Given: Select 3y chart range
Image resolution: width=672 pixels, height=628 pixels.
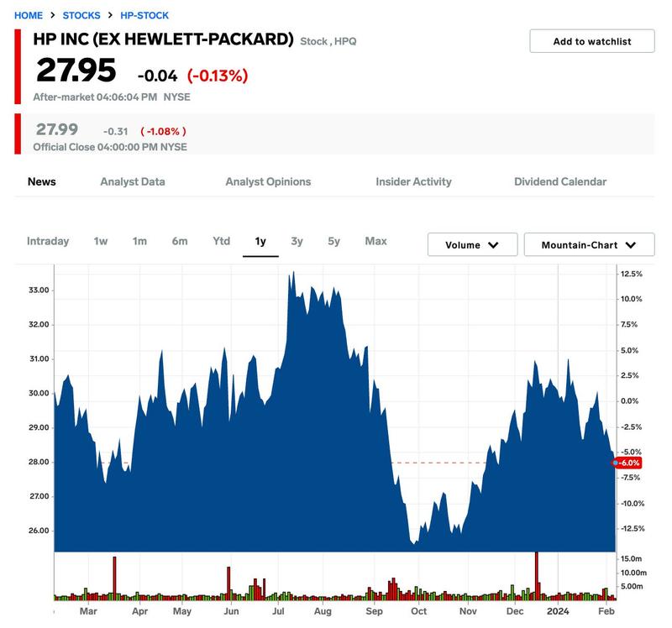Looking at the screenshot, I should pyautogui.click(x=297, y=241).
